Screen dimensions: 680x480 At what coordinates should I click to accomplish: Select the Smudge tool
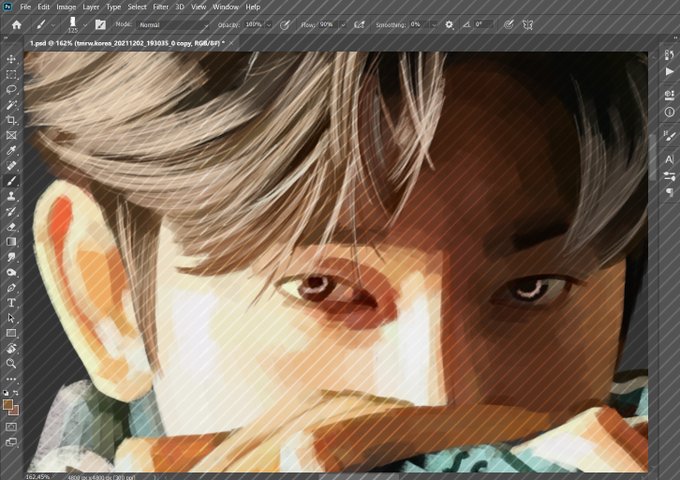(x=11, y=257)
